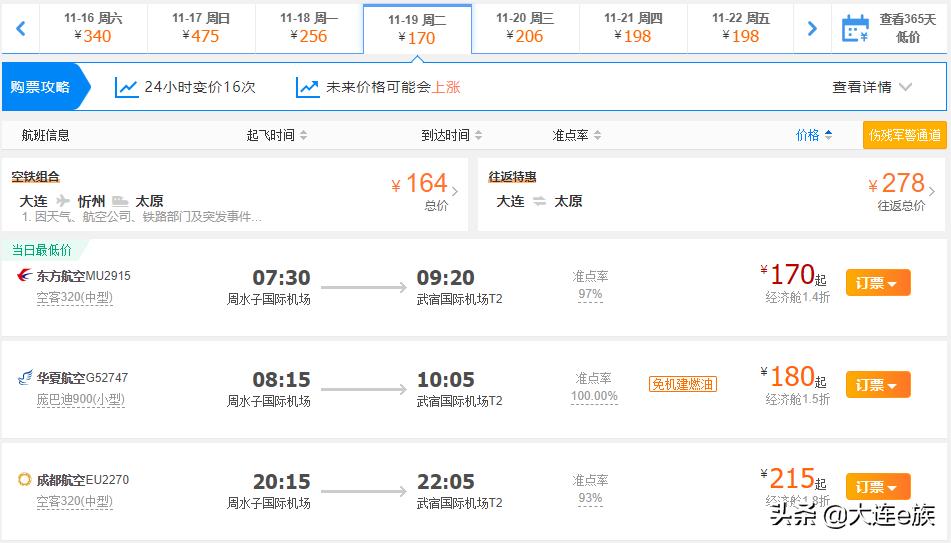
Task: Open 订票 dropdown for EU2270 flight
Action: tap(878, 487)
